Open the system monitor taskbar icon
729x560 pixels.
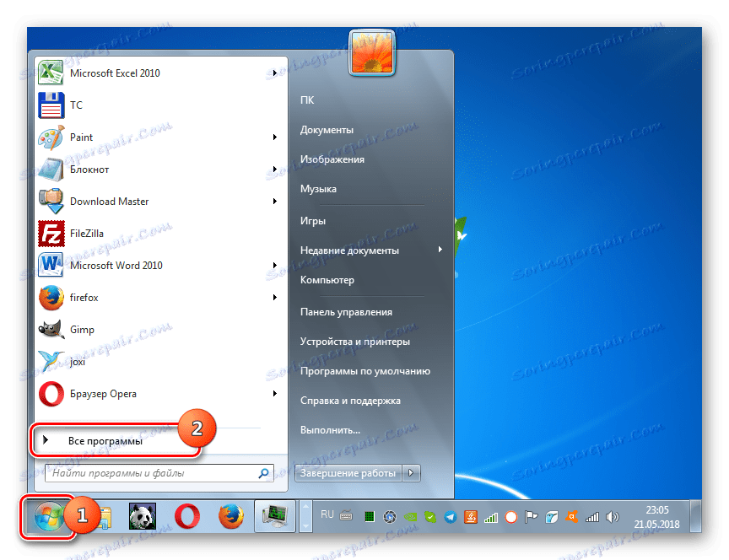(275, 517)
